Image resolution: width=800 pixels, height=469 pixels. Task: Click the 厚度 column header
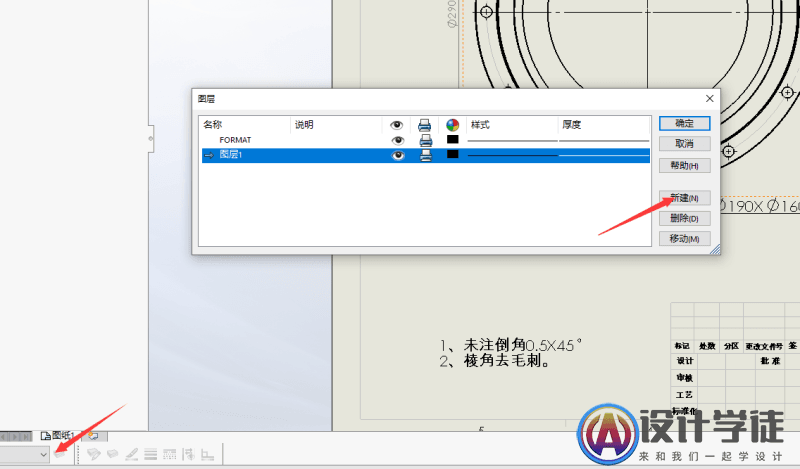[x=571, y=125]
